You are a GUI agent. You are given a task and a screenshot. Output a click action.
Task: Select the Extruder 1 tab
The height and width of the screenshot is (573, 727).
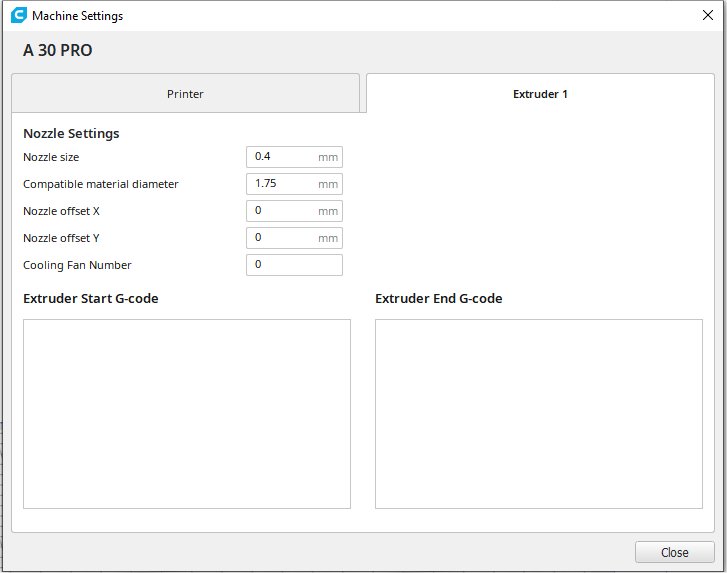click(540, 93)
